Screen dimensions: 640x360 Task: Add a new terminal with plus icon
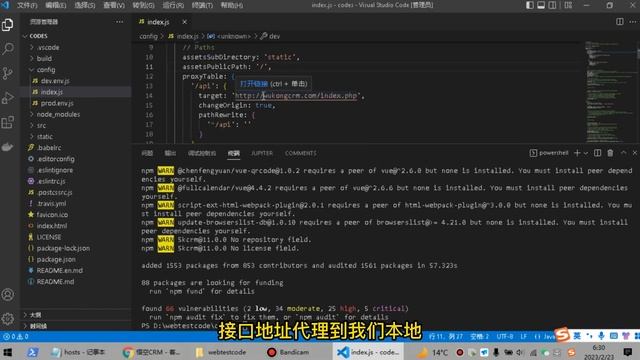coord(577,153)
